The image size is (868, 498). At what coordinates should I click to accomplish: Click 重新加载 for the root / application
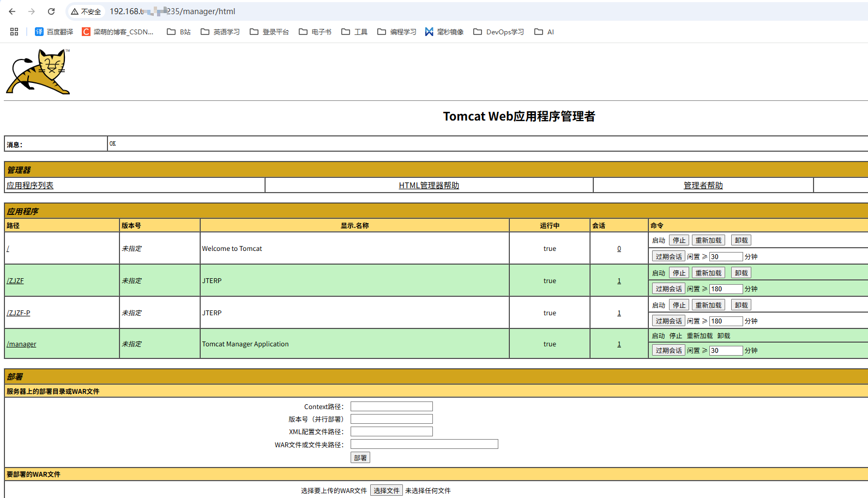tap(708, 241)
